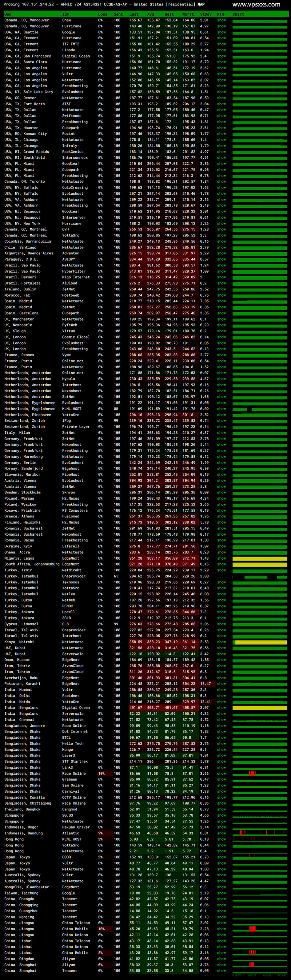291x980 pixels.
Task: Show MTR for the Ireland, Dublin row
Action: coord(222,289)
